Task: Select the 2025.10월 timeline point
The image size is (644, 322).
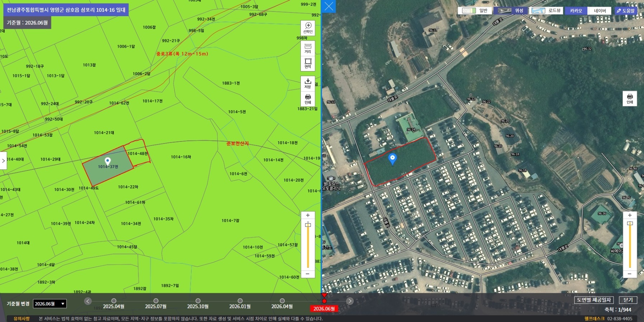Action: click(198, 301)
